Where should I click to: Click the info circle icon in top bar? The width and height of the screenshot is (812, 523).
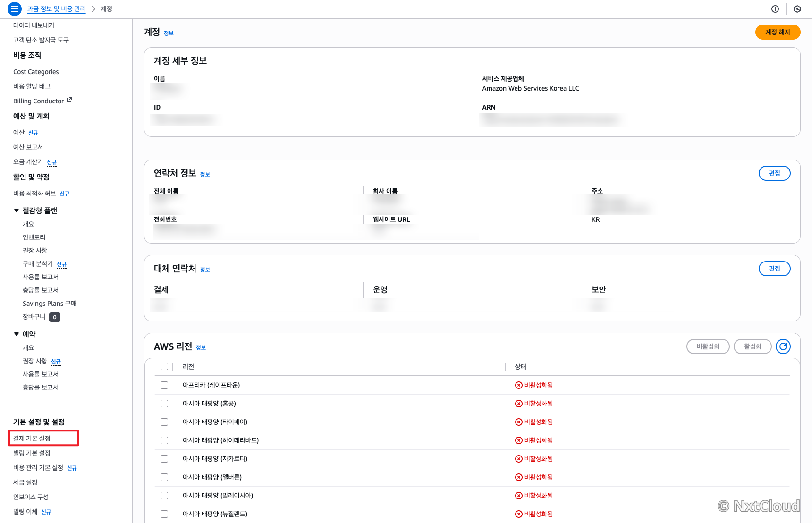coord(775,9)
